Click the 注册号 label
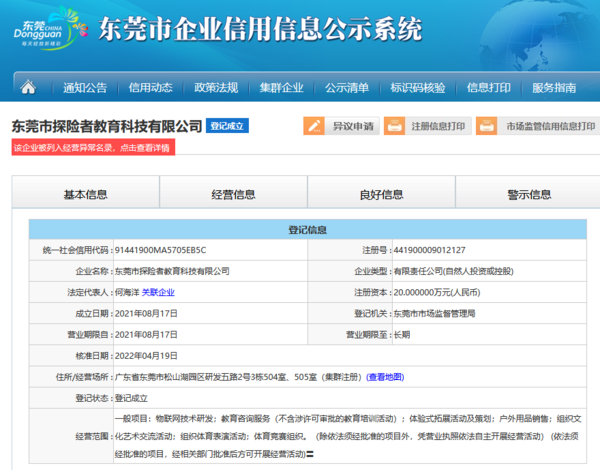Viewport: 600px width, 470px height. [377, 250]
